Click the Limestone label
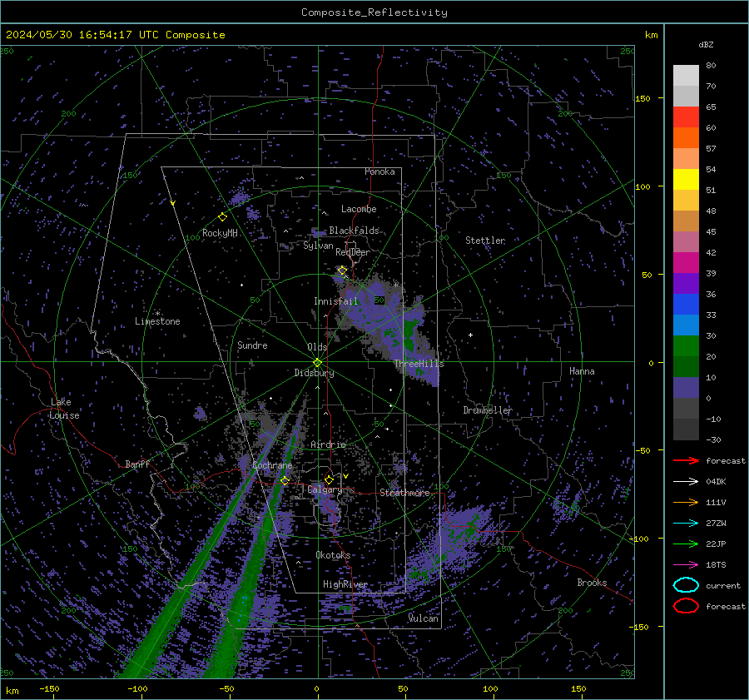 coord(157,321)
